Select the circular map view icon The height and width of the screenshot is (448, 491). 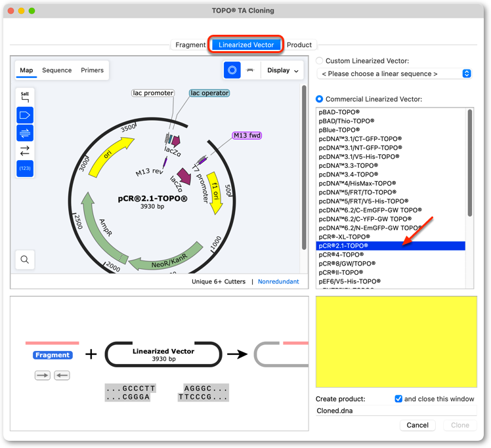click(x=232, y=70)
